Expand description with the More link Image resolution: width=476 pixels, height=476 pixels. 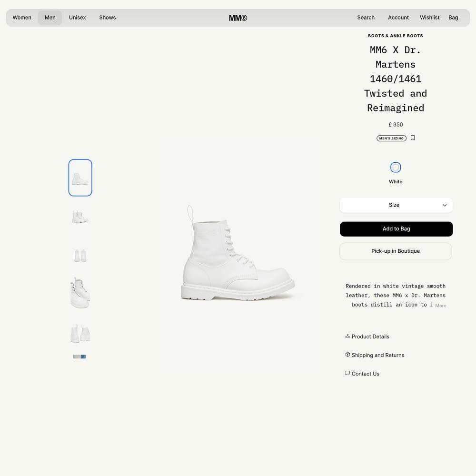[440, 306]
